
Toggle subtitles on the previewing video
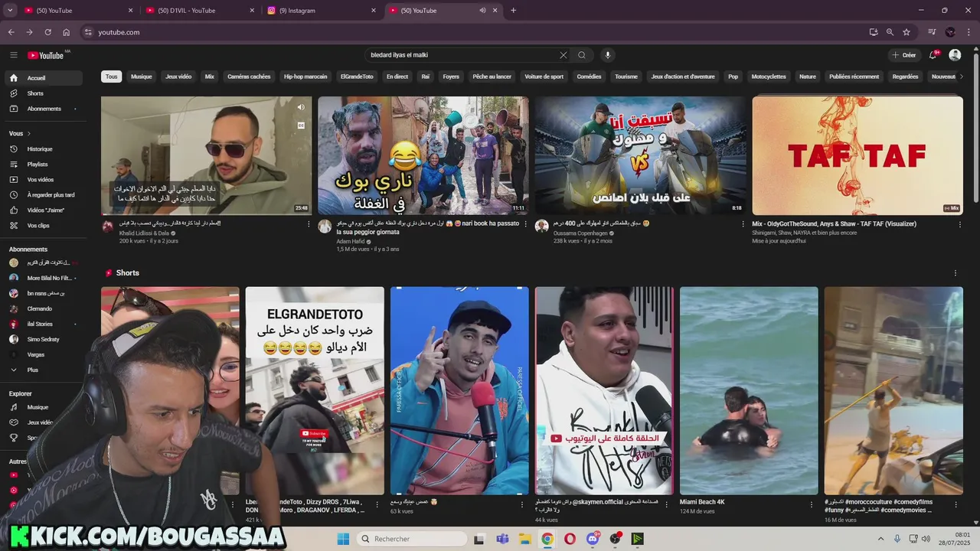point(301,126)
